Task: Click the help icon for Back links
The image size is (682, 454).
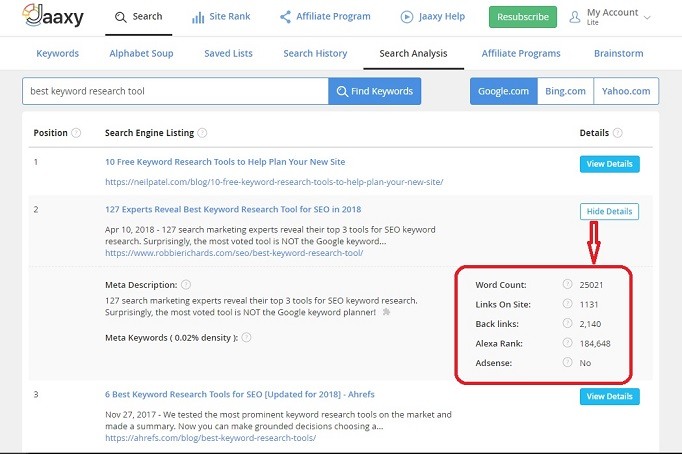Action: 567,323
